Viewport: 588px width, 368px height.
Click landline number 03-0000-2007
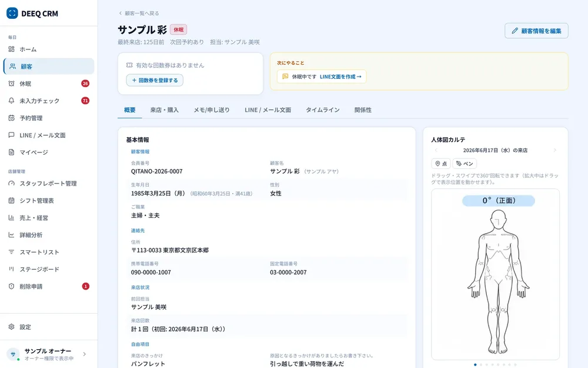tap(288, 272)
